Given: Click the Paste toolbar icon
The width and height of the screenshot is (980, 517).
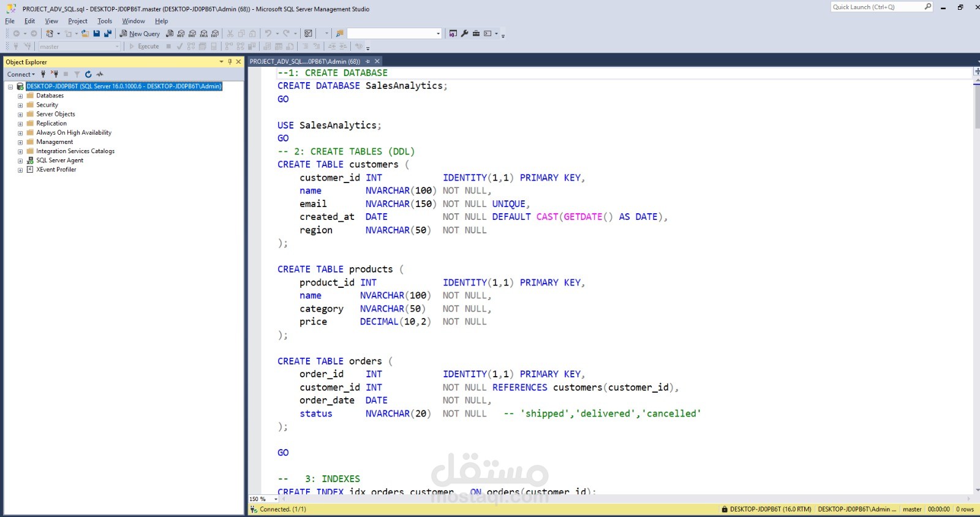Looking at the screenshot, I should [x=252, y=33].
